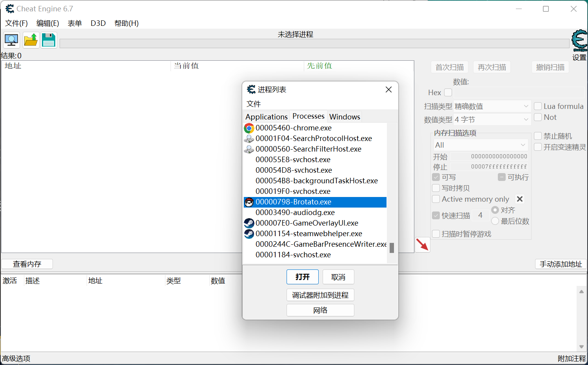The image size is (588, 365).
Task: Select the 对齐 radio button
Action: [495, 210]
